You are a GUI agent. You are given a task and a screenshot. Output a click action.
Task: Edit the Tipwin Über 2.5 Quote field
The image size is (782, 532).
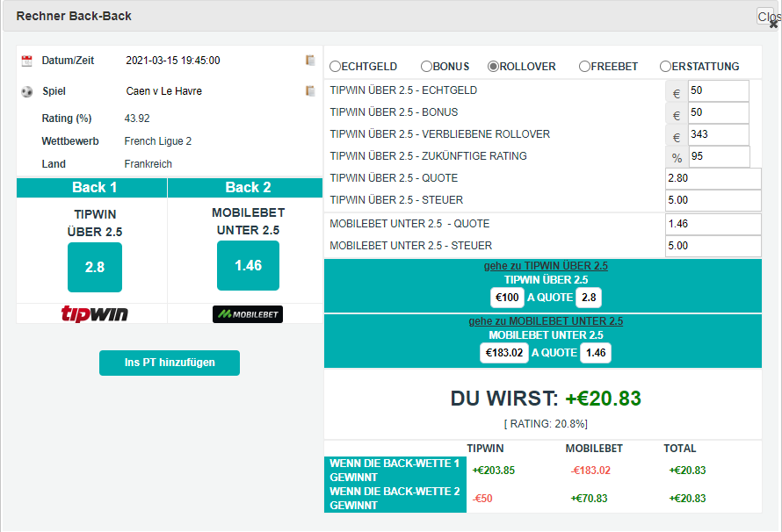(713, 178)
